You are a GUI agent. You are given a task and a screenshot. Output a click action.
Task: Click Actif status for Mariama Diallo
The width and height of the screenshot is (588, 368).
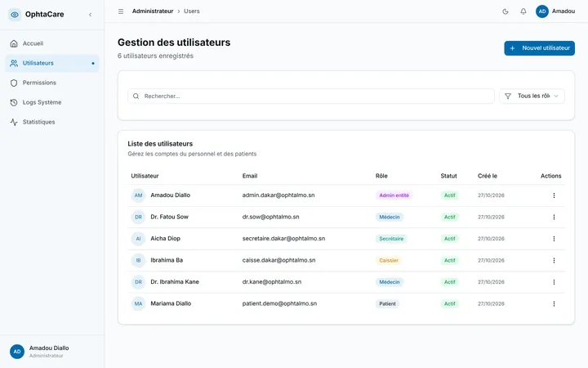pos(450,303)
